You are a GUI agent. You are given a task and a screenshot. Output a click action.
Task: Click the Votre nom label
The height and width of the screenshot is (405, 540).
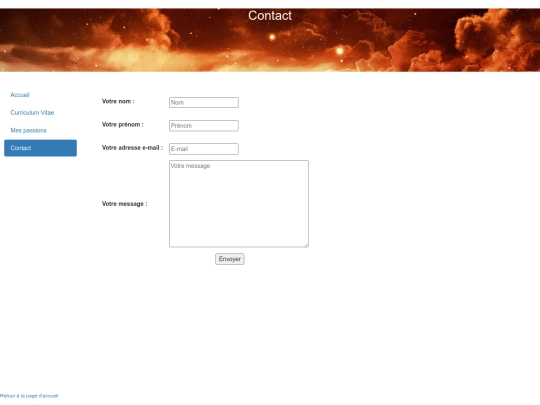[x=118, y=101]
